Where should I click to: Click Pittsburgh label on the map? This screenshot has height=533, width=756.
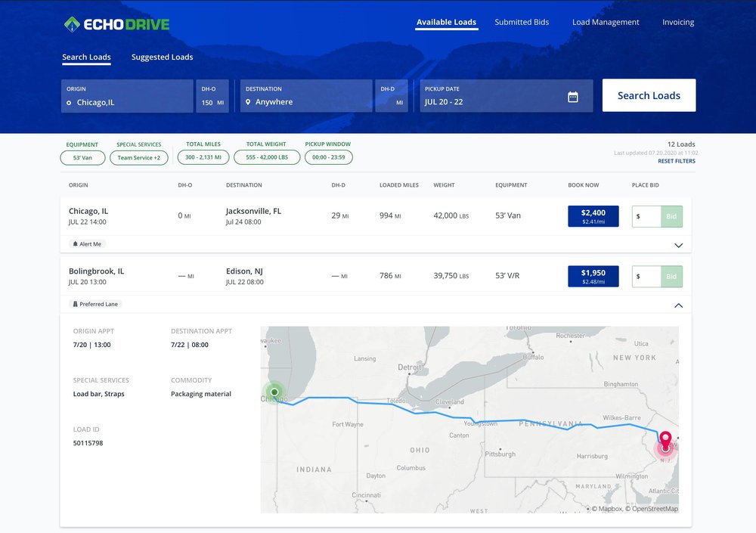[x=500, y=454]
